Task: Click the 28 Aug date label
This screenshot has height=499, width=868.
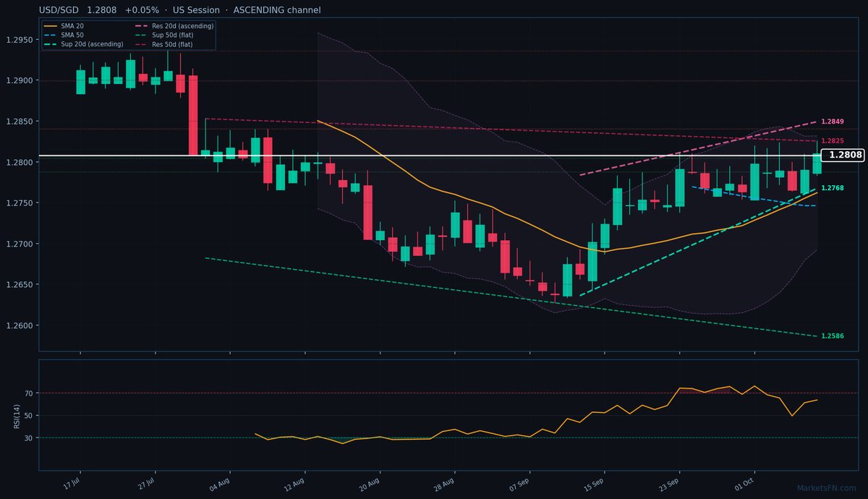Action: tap(445, 483)
